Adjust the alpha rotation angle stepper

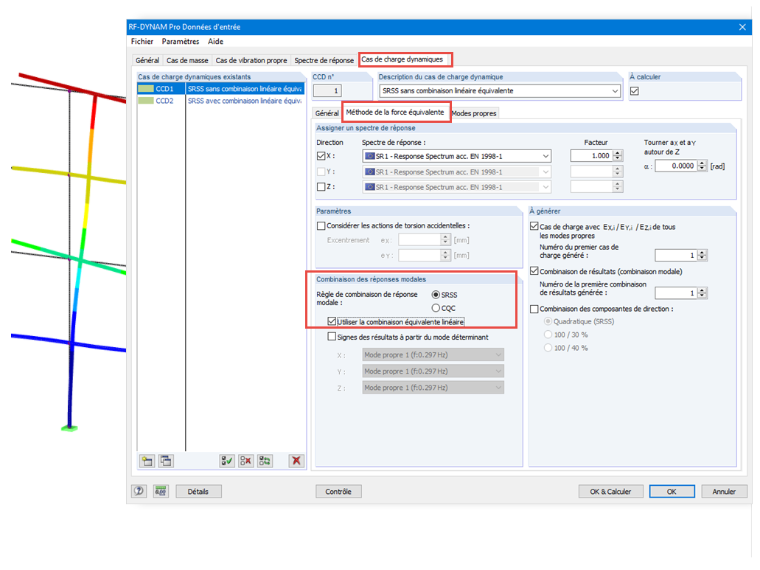click(702, 166)
